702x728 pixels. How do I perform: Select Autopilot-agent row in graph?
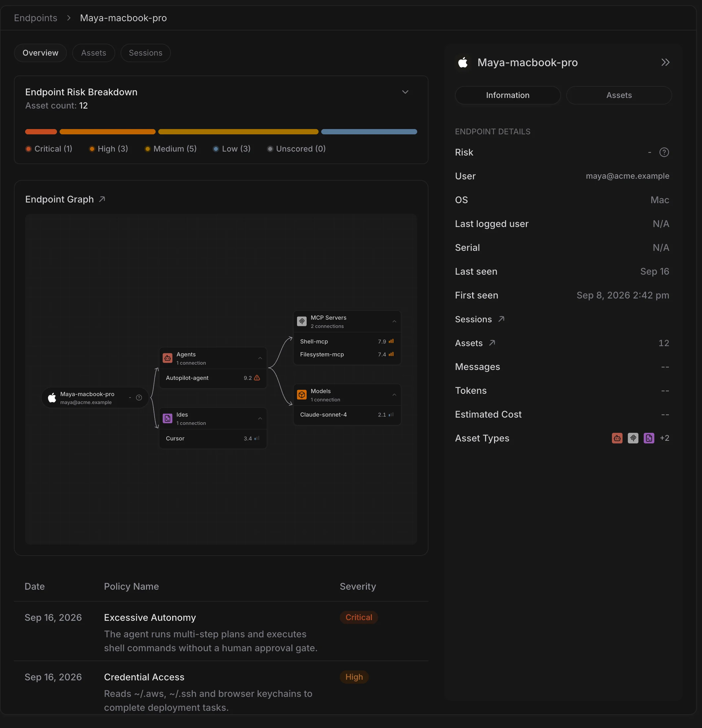point(213,378)
